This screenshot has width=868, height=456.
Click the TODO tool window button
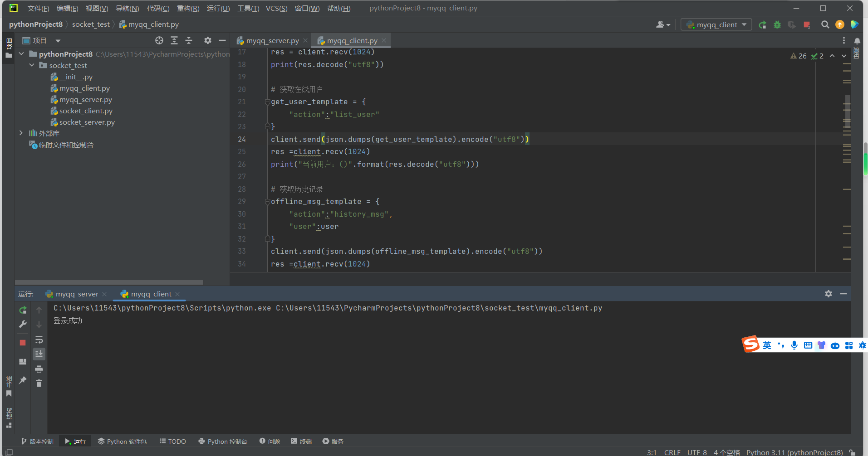pos(173,441)
